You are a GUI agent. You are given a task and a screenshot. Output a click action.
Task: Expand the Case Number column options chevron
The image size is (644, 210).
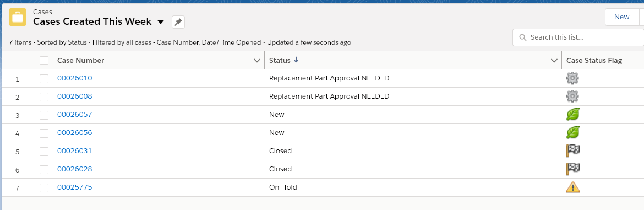click(x=257, y=61)
